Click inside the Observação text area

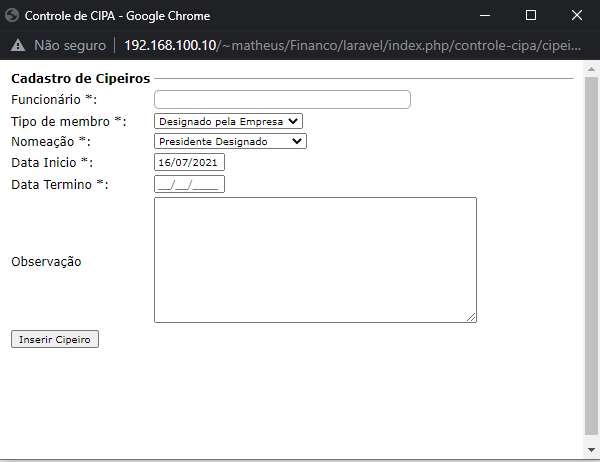(315, 260)
